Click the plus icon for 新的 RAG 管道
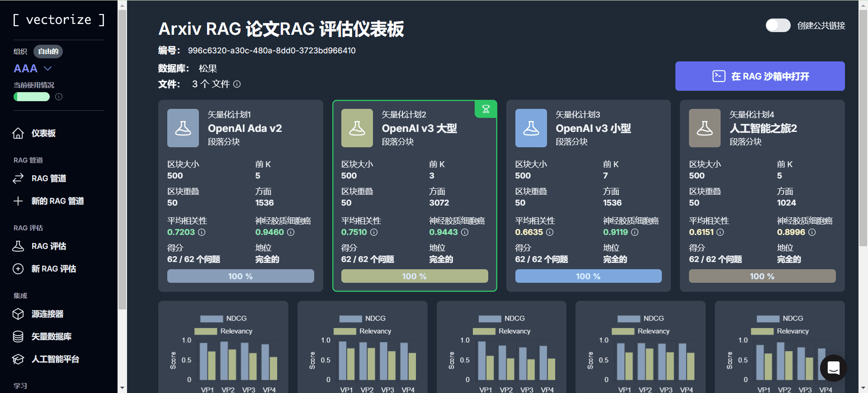The image size is (868, 393). (x=18, y=201)
